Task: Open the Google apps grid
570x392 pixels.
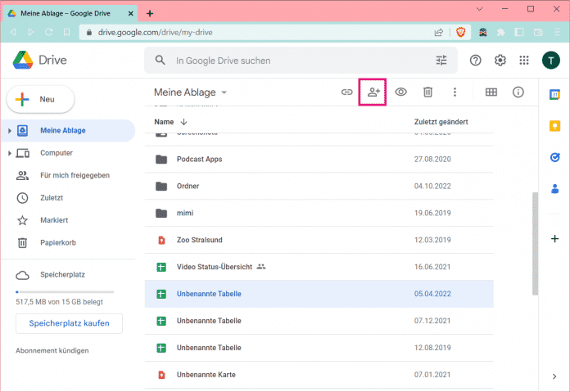Action: tap(524, 61)
